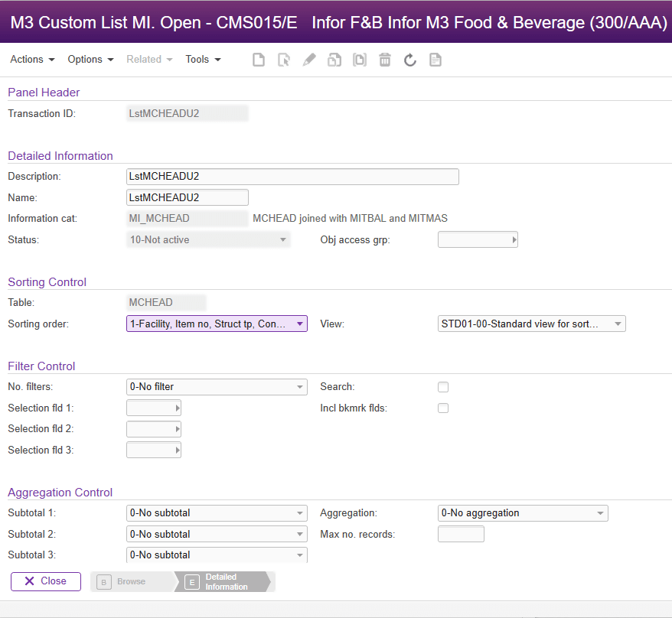Image resolution: width=672 pixels, height=618 pixels.
Task: Expand the Sorting order dropdown
Action: point(300,324)
